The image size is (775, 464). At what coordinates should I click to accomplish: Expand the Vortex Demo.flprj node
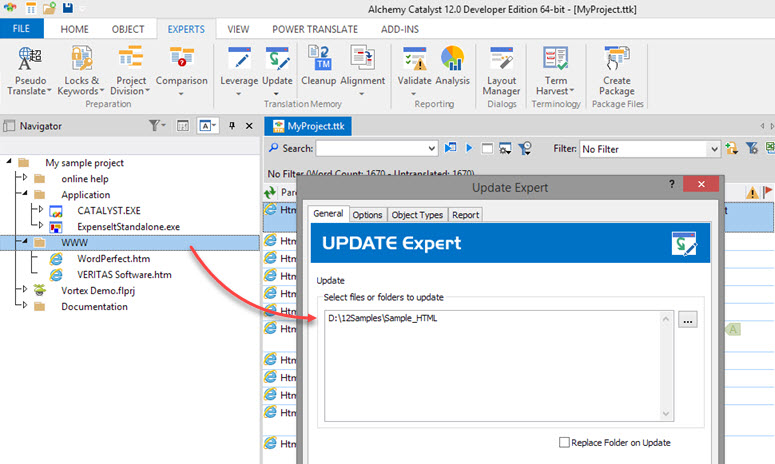tap(25, 289)
